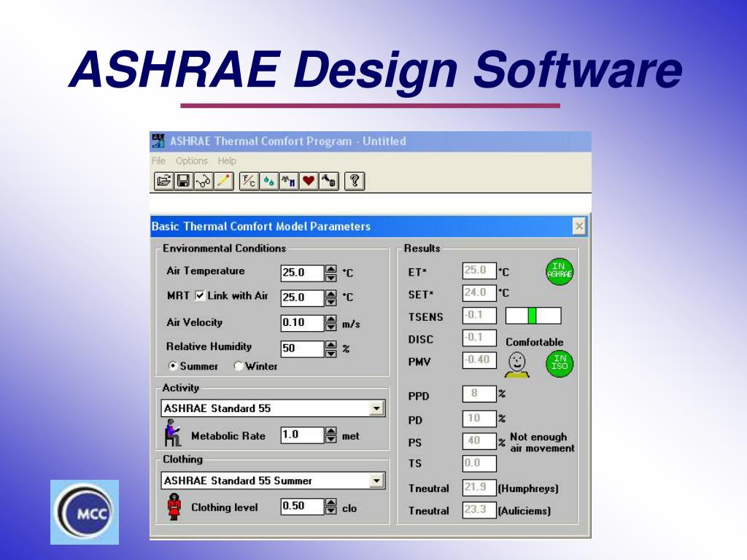Click the MCC logo on the slide

pos(85,513)
